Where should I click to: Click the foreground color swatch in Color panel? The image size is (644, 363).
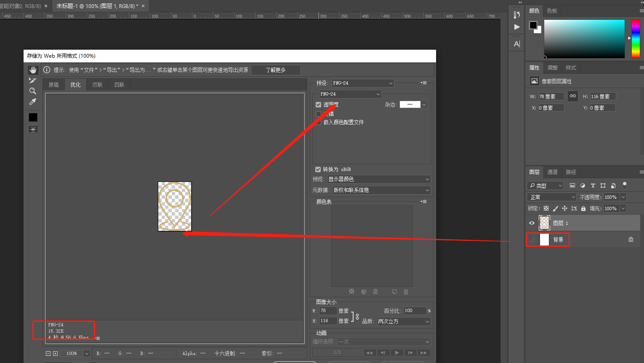(533, 25)
